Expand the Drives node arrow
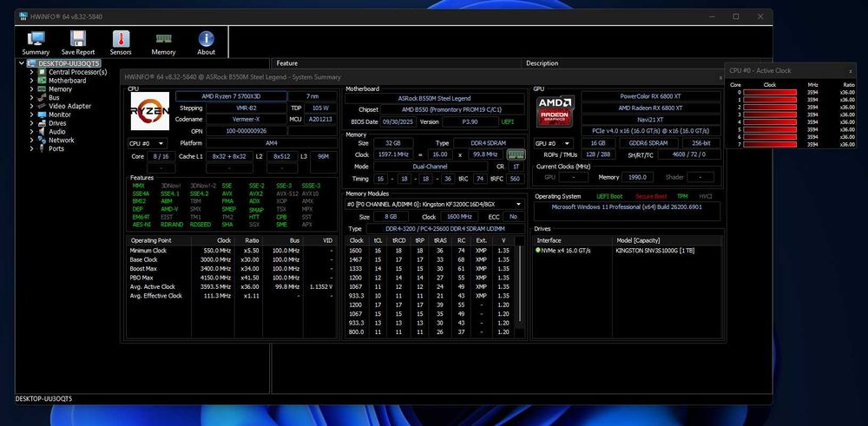This screenshot has width=868, height=426. (x=32, y=123)
